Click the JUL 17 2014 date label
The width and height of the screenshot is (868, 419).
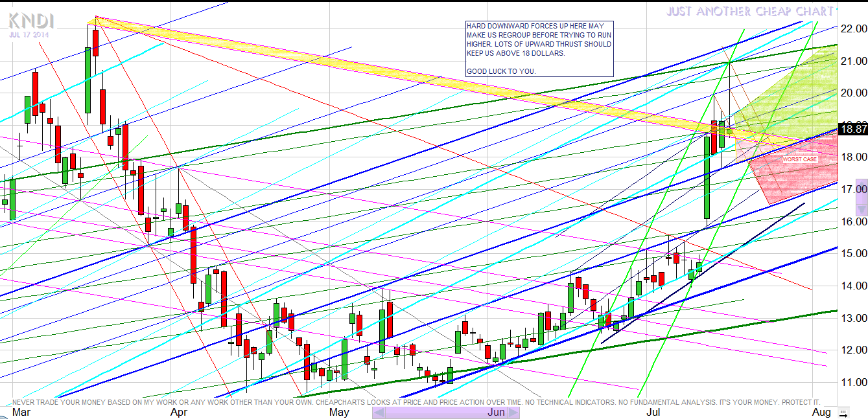point(29,35)
